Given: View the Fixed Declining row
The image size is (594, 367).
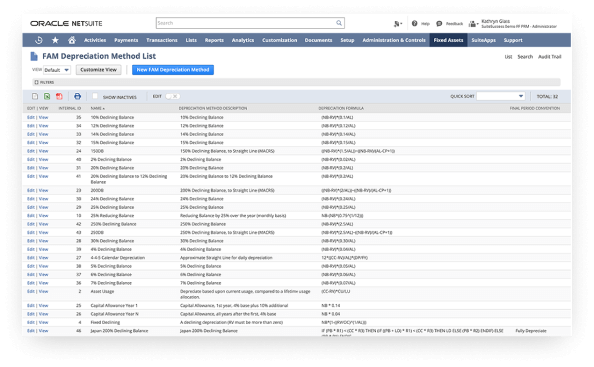Looking at the screenshot, I should 44,323.
